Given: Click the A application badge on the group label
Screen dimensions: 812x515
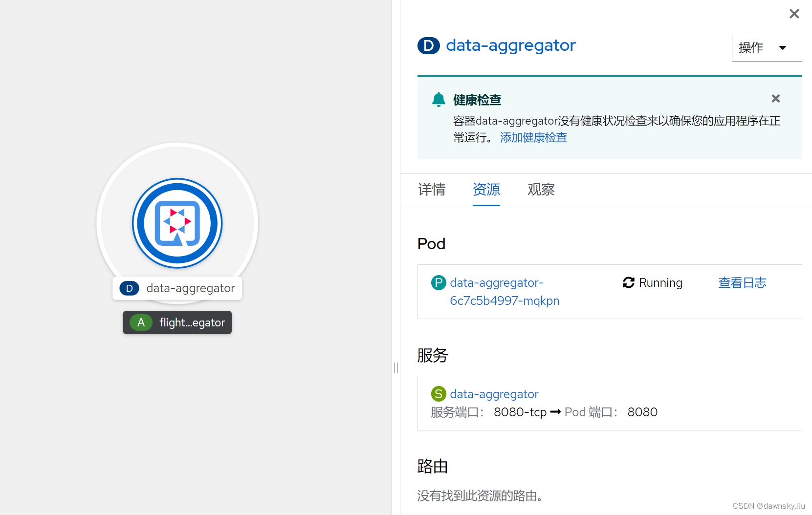Looking at the screenshot, I should (x=141, y=322).
